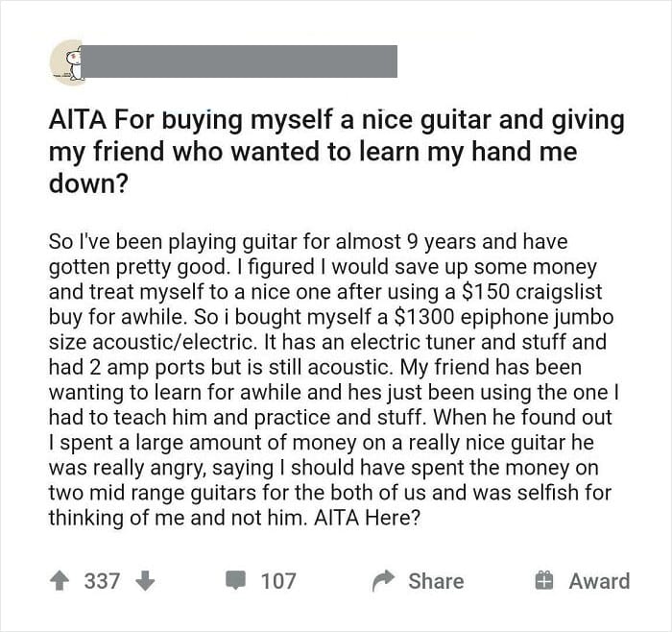The image size is (672, 632).
Task: Upvote the guitar AITA post
Action: (60, 581)
